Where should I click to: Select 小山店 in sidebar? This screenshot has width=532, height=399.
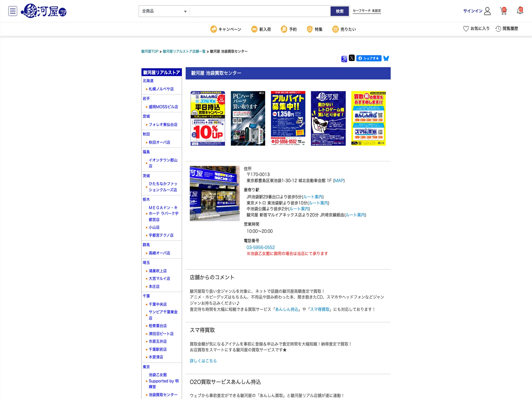pyautogui.click(x=154, y=227)
